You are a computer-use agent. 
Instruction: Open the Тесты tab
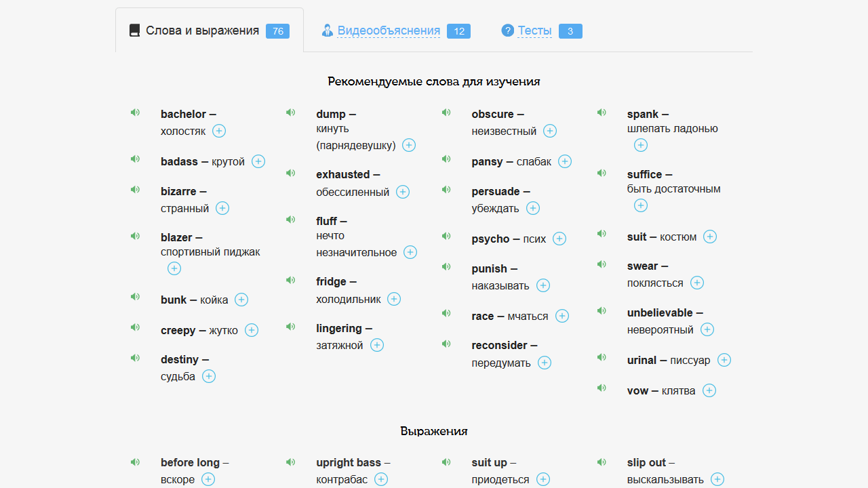[x=534, y=30]
